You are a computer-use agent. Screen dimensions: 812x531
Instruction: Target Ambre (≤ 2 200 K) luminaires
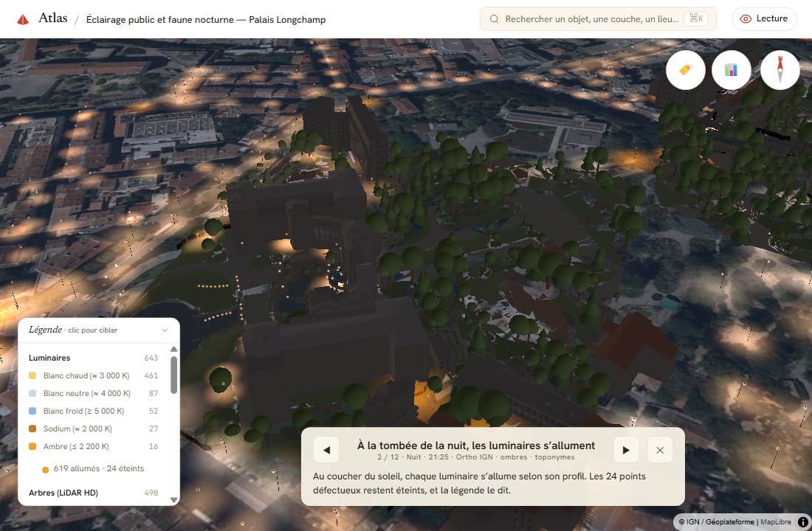pos(93,446)
